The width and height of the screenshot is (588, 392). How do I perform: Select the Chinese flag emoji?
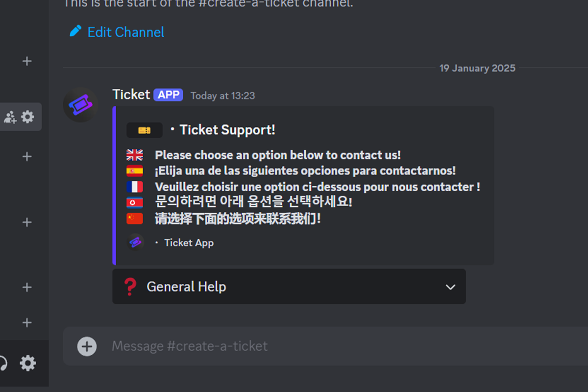(x=134, y=218)
